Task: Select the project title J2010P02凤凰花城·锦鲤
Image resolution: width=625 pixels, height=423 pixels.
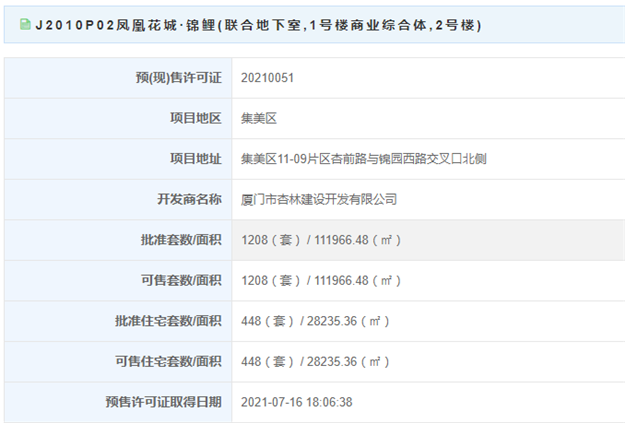Action: pyautogui.click(x=126, y=26)
